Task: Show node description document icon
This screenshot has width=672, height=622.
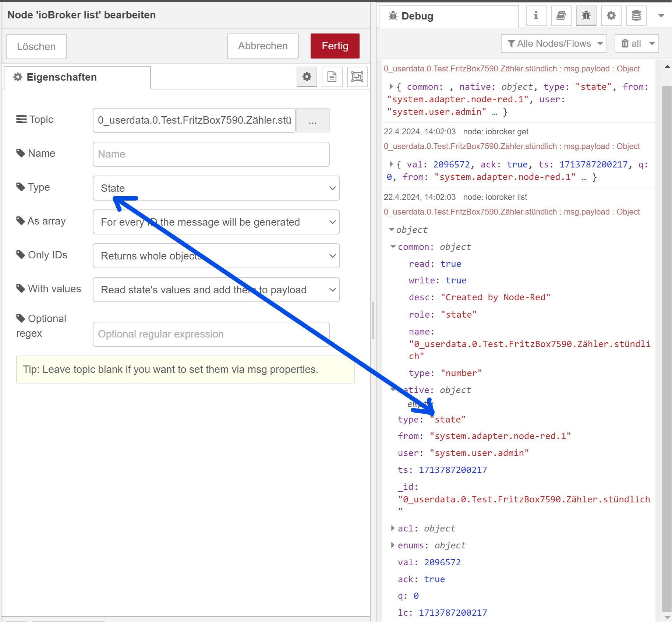Action: pyautogui.click(x=332, y=77)
